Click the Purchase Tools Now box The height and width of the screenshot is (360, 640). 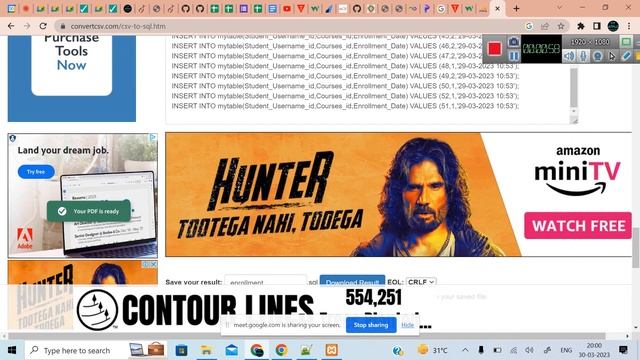72,65
